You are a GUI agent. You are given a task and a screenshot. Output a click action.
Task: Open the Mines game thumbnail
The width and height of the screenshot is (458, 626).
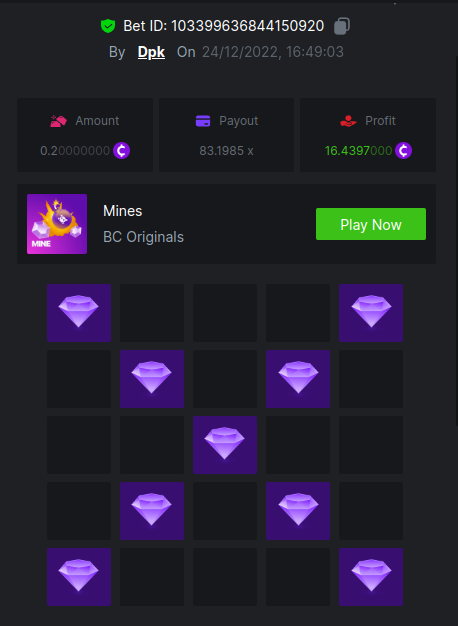57,224
